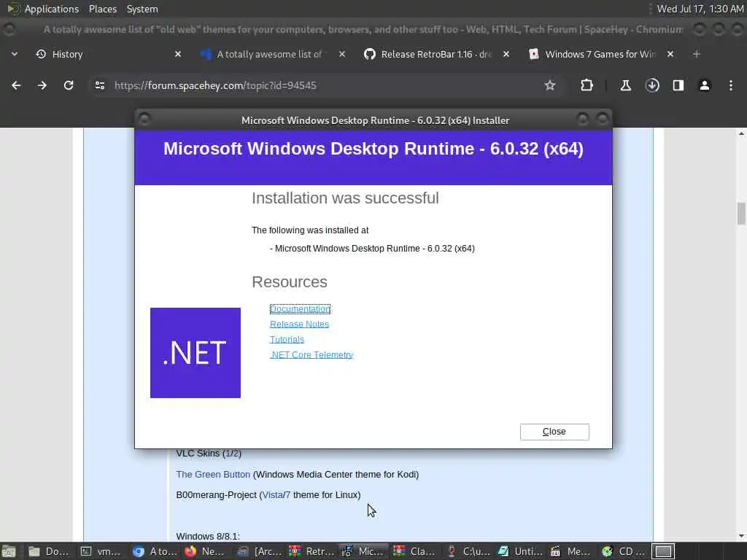Close the installer with Close button
The width and height of the screenshot is (747, 560).
click(x=554, y=432)
